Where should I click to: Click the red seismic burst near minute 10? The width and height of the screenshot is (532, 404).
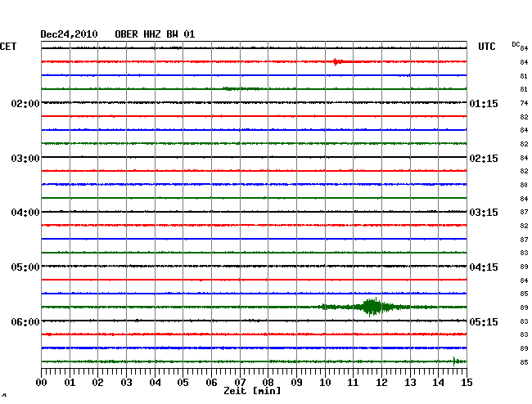pyautogui.click(x=337, y=61)
